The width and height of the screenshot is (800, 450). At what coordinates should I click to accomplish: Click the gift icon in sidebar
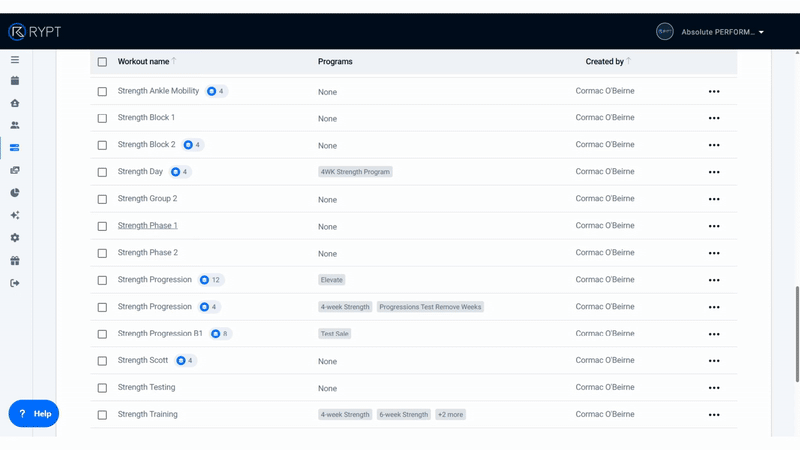(15, 261)
